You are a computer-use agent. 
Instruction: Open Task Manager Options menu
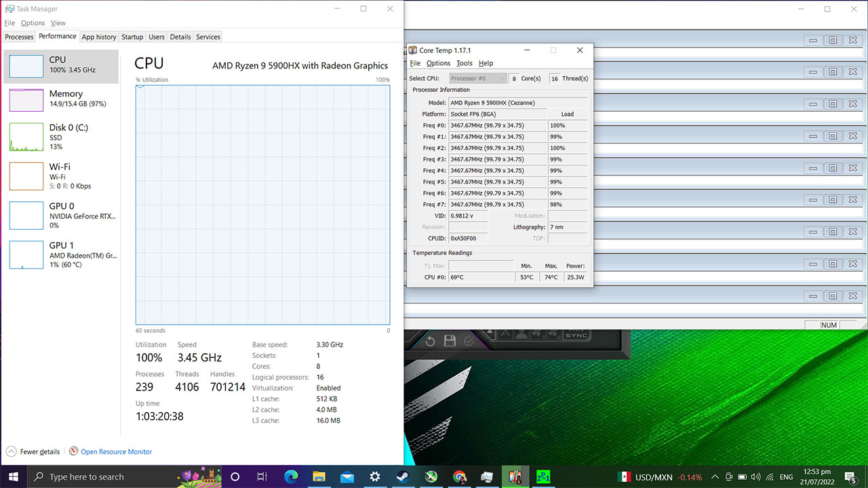click(x=33, y=23)
